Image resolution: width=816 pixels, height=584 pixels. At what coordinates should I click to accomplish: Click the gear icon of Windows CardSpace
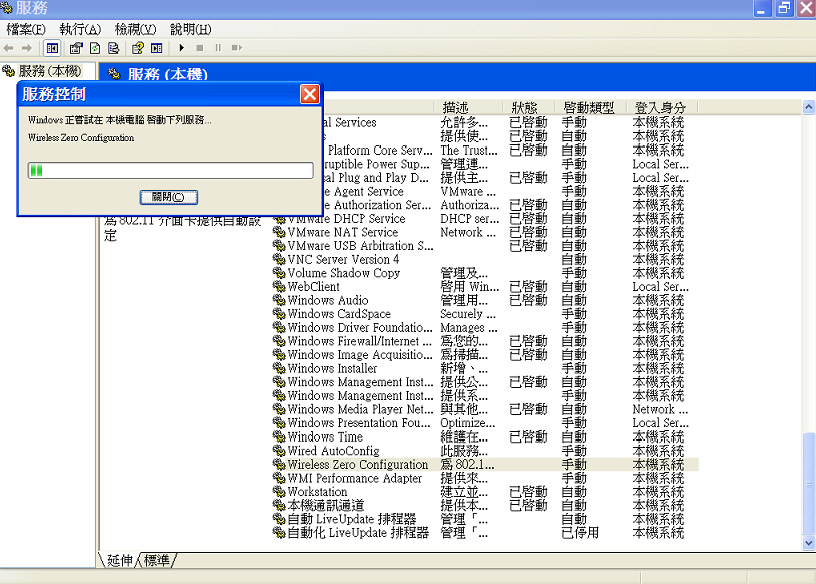tap(279, 313)
